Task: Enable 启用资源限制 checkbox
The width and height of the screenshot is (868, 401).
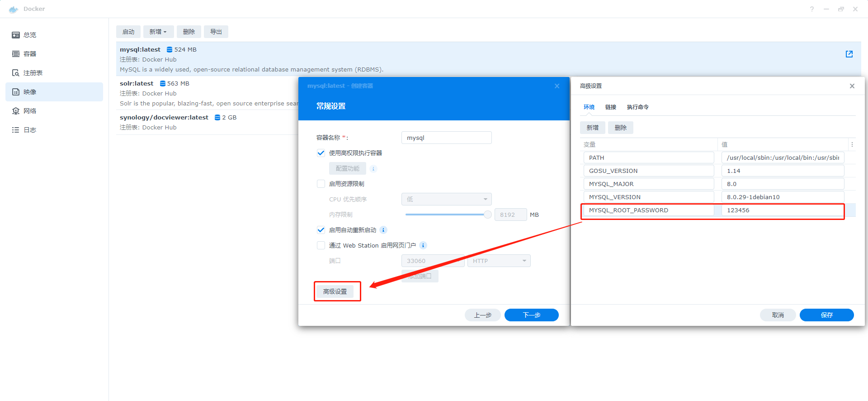Action: point(321,184)
